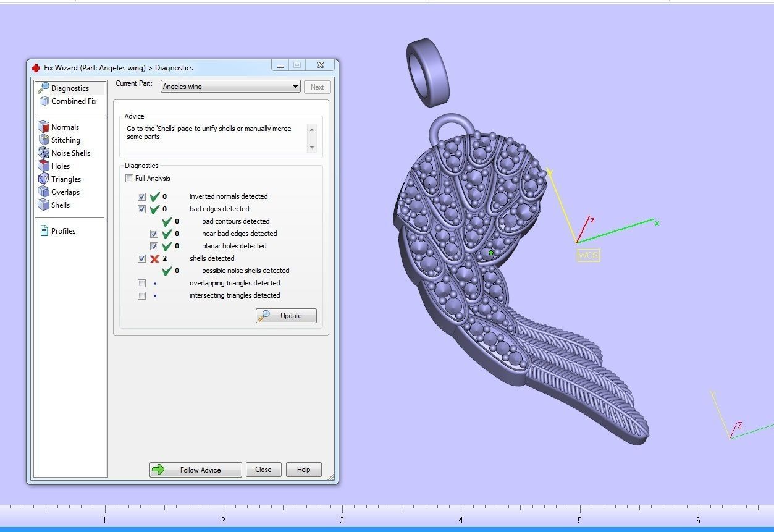Click the bad contours detected text
774x532 pixels.
(235, 221)
